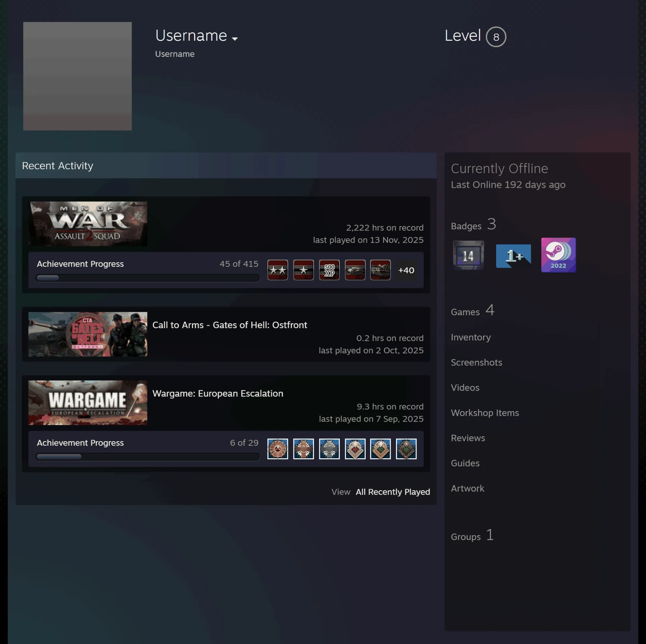Open the Screenshots section
The image size is (646, 644).
(x=476, y=362)
